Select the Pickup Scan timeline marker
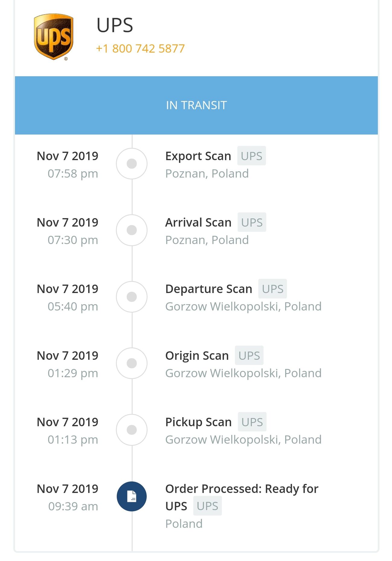This screenshot has height=561, width=392. pos(132,430)
